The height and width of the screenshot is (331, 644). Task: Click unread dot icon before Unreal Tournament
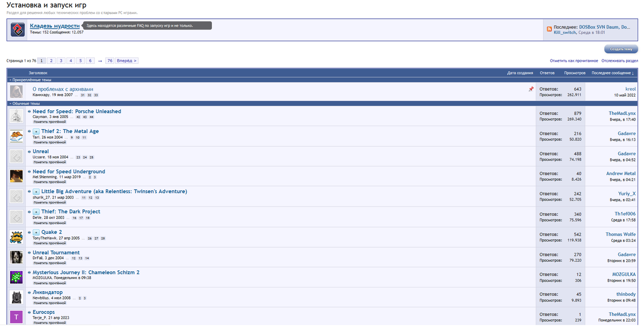29,253
